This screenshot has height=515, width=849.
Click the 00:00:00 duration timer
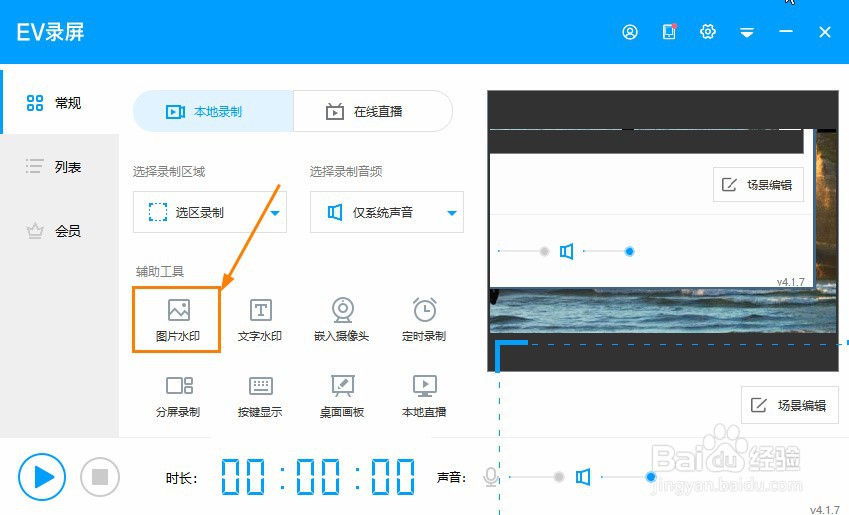(318, 477)
